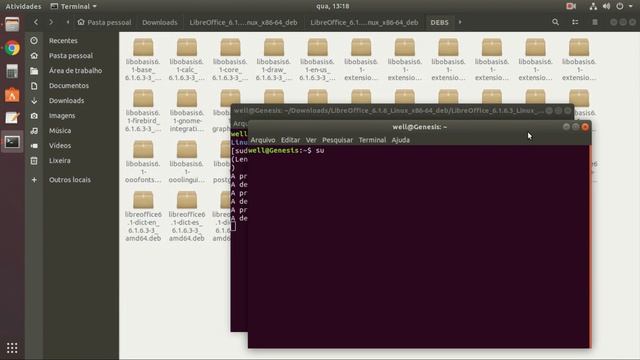The height and width of the screenshot is (360, 640).
Task: Select libobasis6.1-core package file
Action: [x=230, y=59]
